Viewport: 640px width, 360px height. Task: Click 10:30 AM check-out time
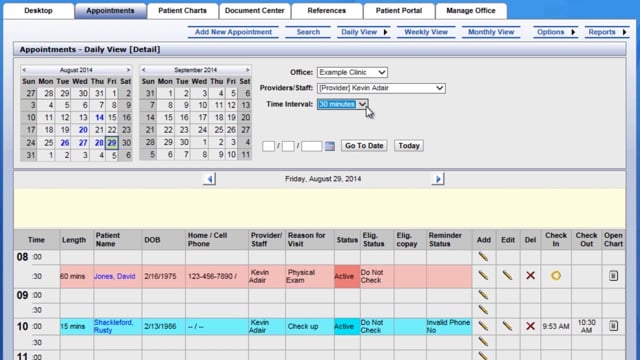[x=586, y=326]
